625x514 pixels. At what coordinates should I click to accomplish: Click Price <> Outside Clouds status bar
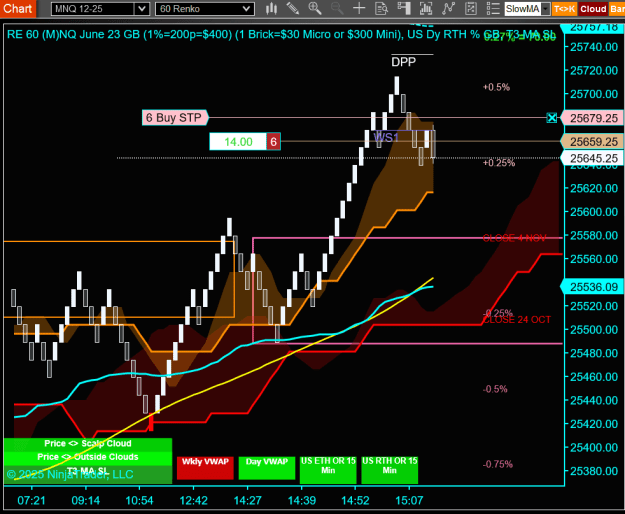coord(88,457)
